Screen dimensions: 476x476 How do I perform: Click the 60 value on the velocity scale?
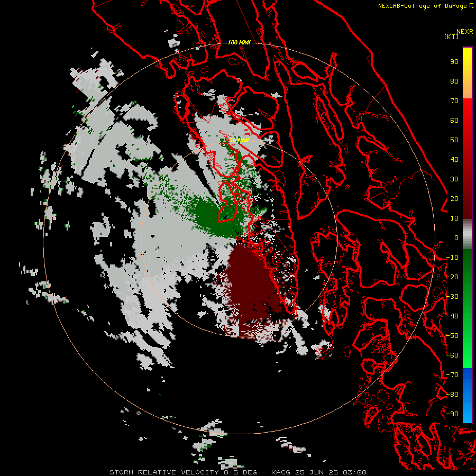coord(454,121)
